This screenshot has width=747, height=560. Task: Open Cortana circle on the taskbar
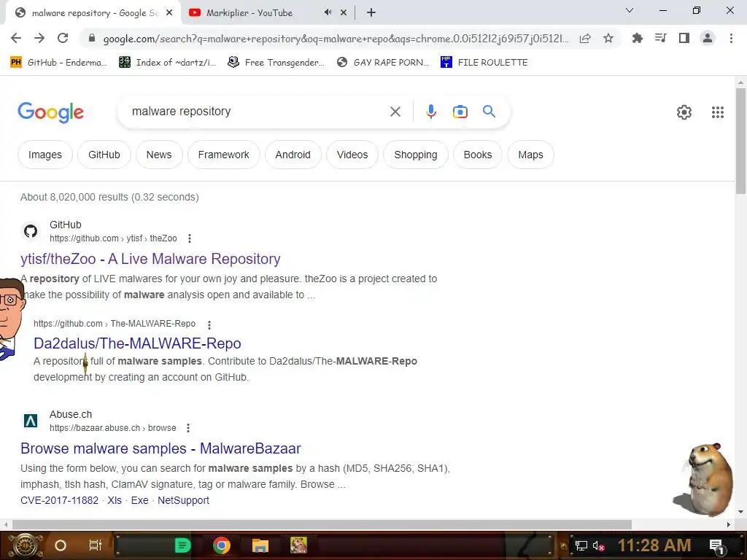pos(61,545)
